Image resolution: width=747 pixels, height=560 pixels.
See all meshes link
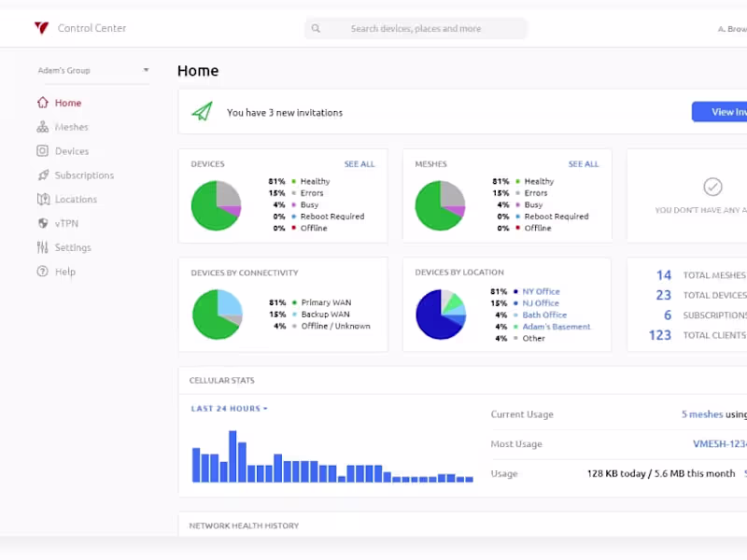pos(583,164)
